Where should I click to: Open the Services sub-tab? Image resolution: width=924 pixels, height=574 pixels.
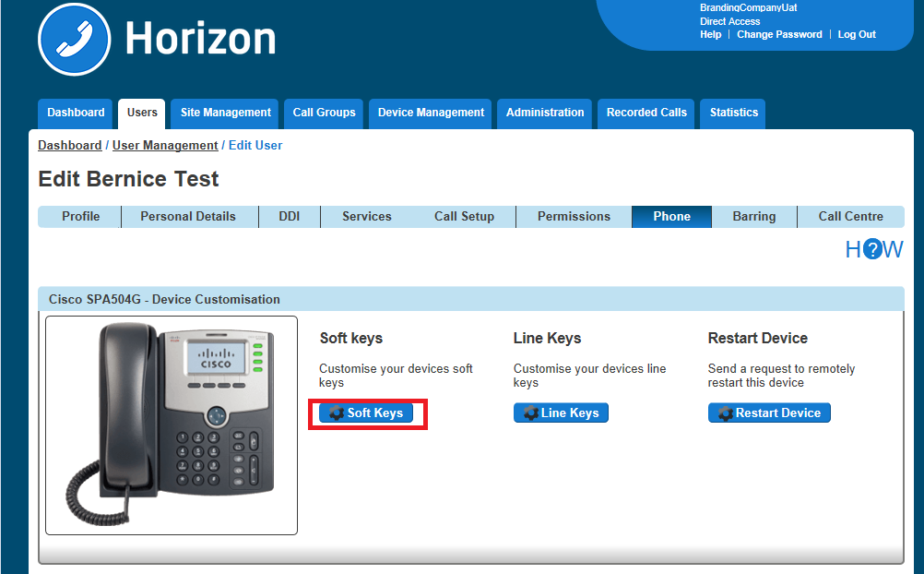[x=366, y=217]
